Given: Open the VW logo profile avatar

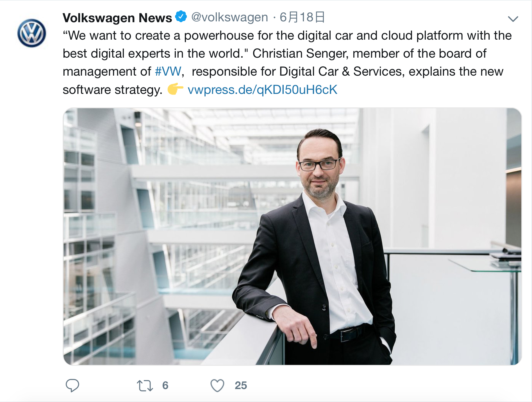Looking at the screenshot, I should 32,33.
